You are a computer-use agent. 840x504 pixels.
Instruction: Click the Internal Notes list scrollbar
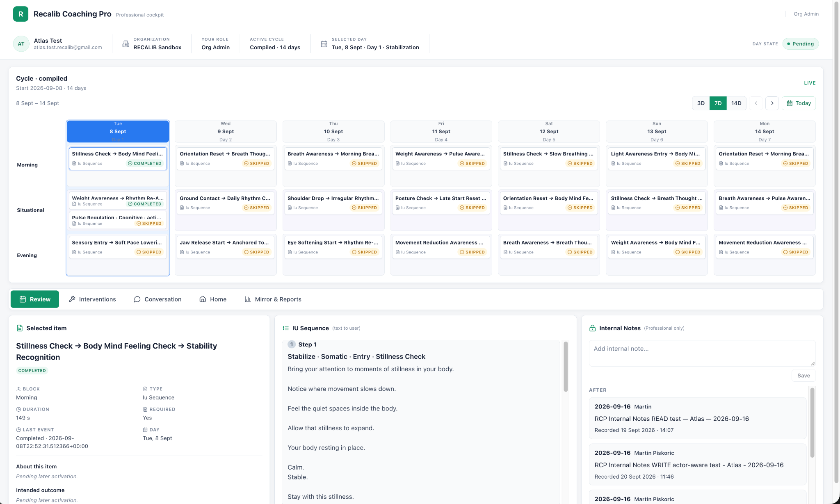coord(812,423)
